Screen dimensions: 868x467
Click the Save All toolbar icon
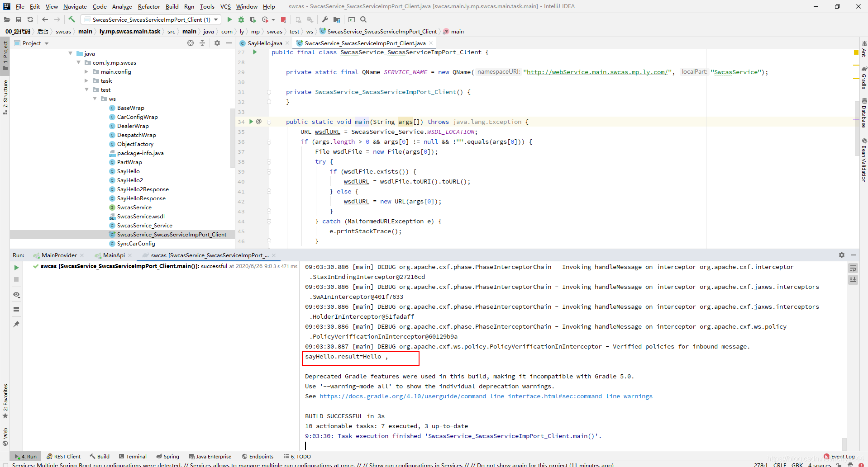[x=19, y=19]
